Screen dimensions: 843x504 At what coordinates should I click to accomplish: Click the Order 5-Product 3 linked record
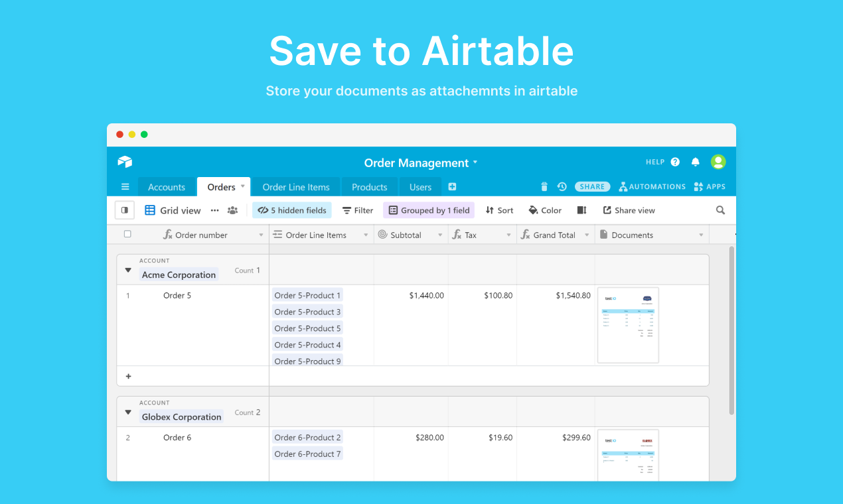(307, 312)
